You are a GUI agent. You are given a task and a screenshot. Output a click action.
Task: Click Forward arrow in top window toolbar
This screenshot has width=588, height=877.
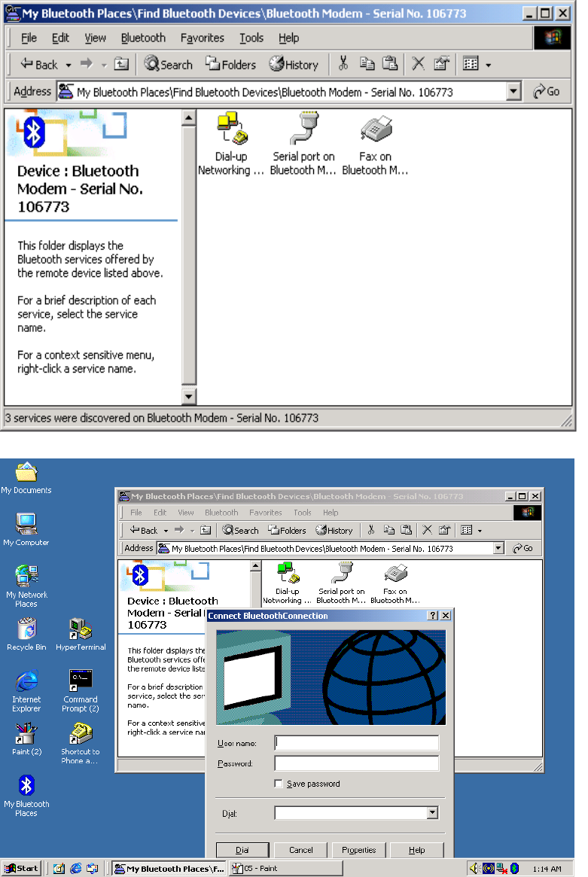click(86, 64)
